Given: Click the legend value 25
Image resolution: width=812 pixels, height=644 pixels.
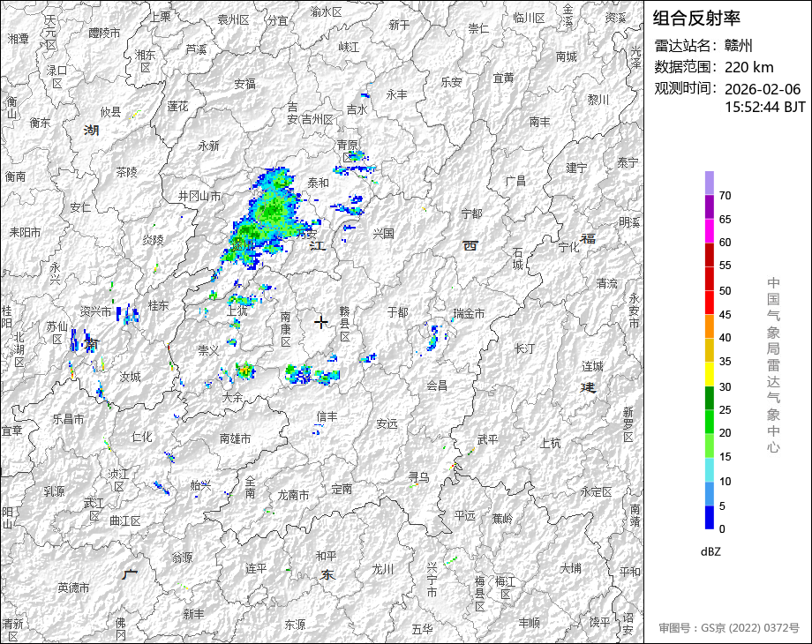Looking at the screenshot, I should coord(725,409).
